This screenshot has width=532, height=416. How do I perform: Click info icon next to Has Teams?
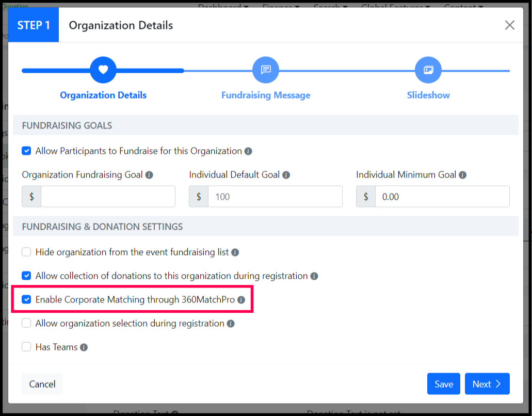pyautogui.click(x=84, y=347)
